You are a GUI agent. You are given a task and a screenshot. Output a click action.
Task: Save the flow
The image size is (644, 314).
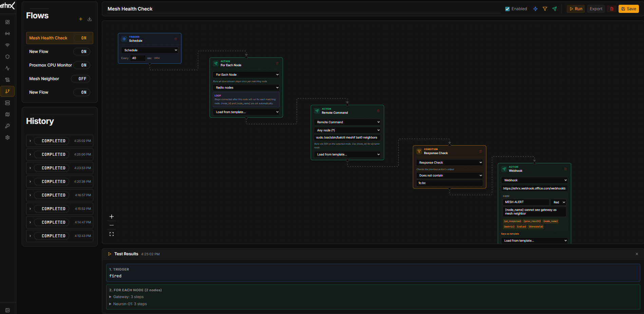[628, 9]
